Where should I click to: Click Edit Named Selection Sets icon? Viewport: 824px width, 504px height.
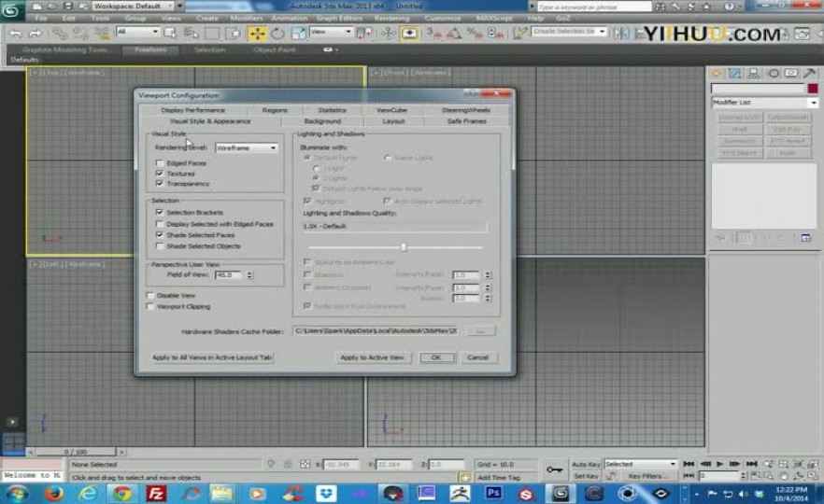pos(519,33)
